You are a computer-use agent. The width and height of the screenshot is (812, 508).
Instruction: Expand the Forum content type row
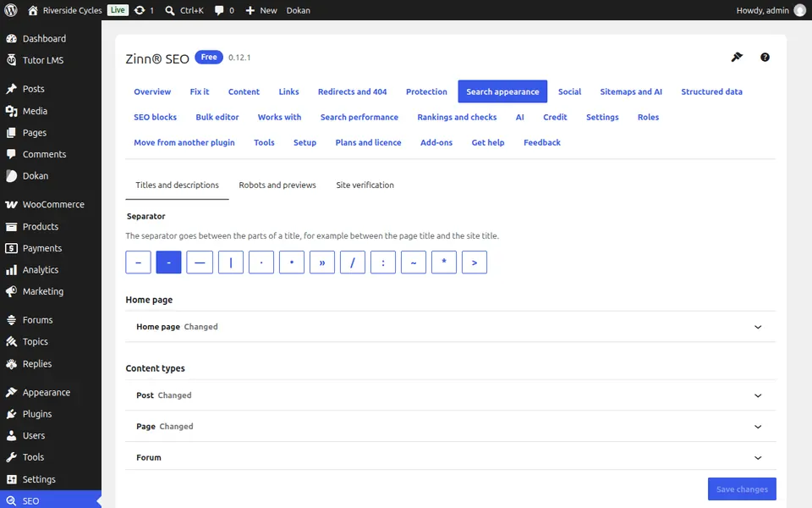click(x=451, y=457)
